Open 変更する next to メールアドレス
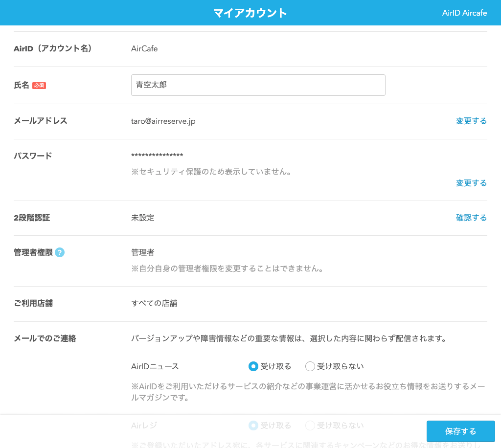 [471, 121]
